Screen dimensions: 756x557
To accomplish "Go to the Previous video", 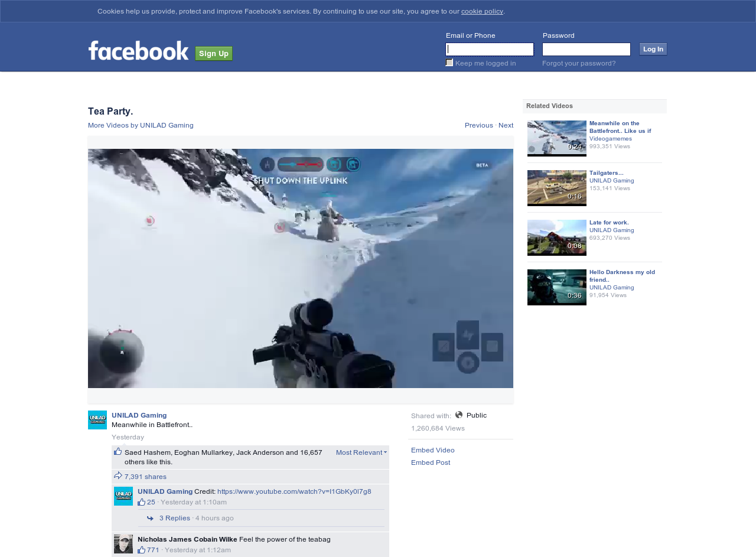I will 479,125.
